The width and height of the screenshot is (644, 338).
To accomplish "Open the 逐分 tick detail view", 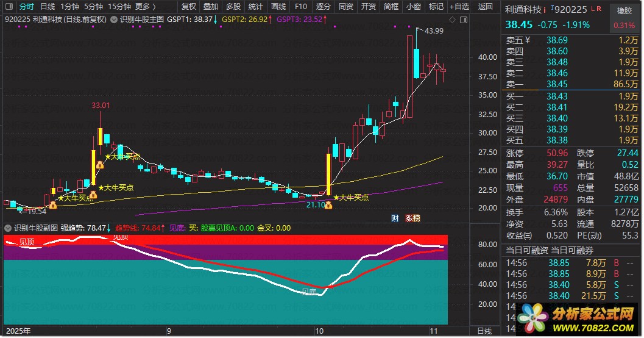I will [x=324, y=7].
